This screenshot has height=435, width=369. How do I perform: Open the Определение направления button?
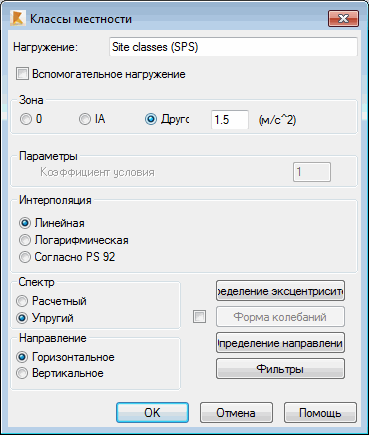[280, 343]
